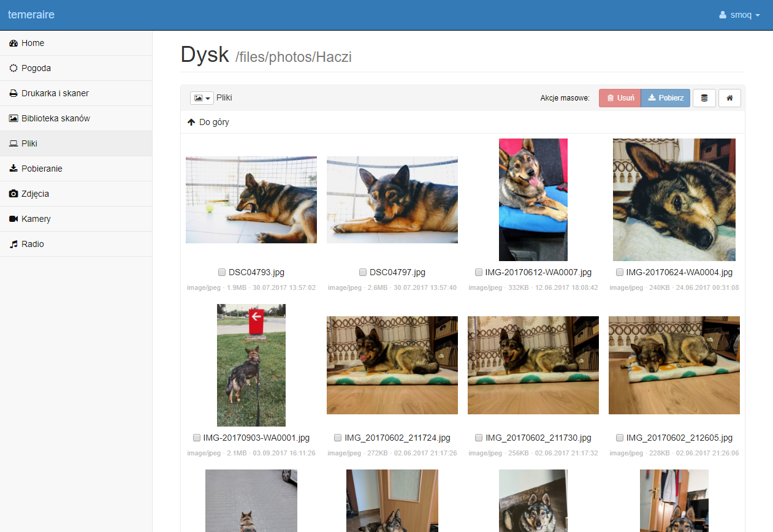This screenshot has height=532, width=773.
Task: Click the music note icon beside Radio
Action: pos(13,244)
